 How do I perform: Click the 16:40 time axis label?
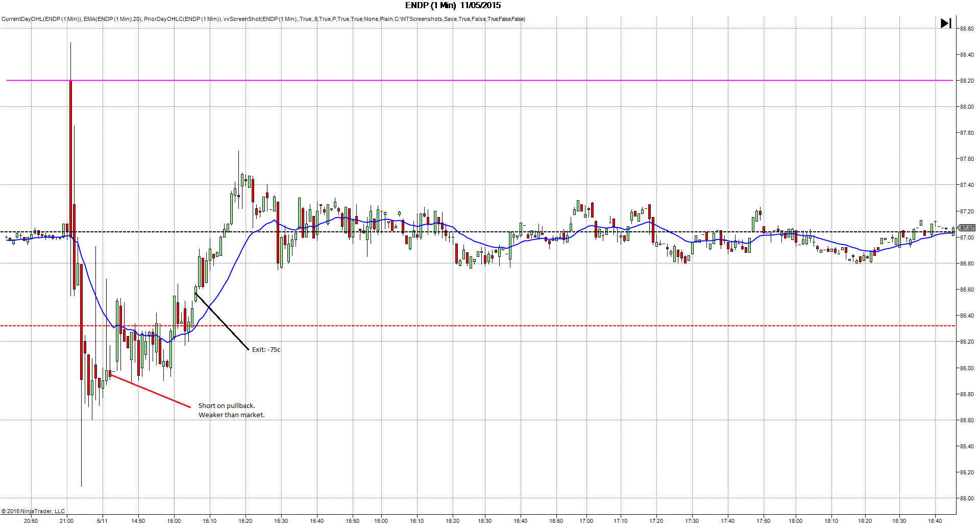click(520, 521)
